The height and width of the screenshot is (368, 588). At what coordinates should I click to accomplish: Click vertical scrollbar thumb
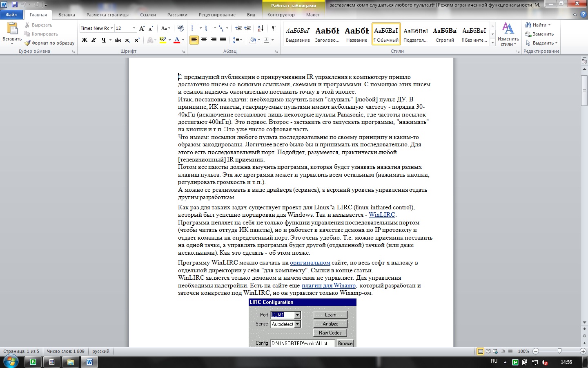coord(584,91)
